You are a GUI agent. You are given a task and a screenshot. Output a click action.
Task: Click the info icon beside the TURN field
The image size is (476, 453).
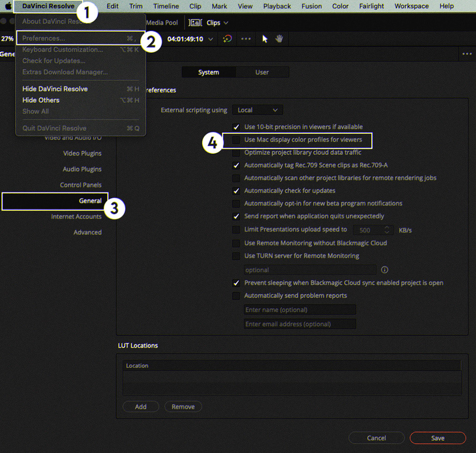pos(384,269)
